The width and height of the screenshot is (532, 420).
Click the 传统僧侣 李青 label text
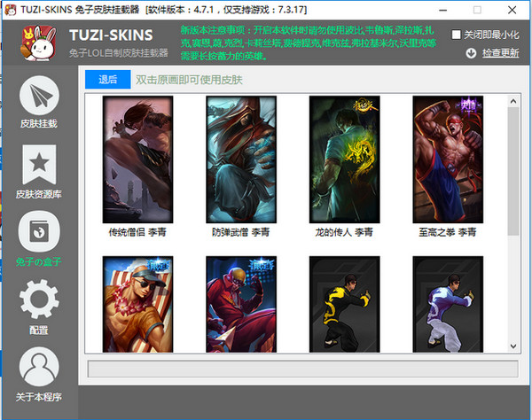click(137, 232)
